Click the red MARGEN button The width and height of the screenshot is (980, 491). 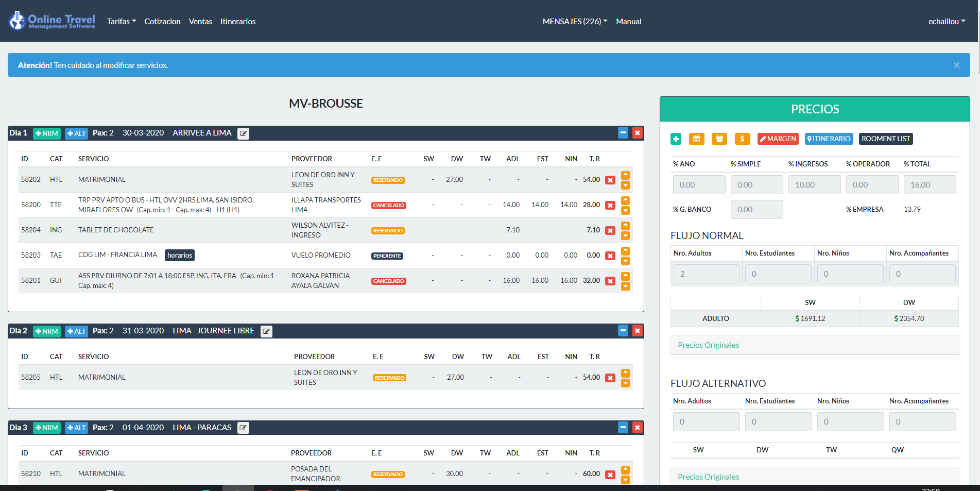[778, 139]
